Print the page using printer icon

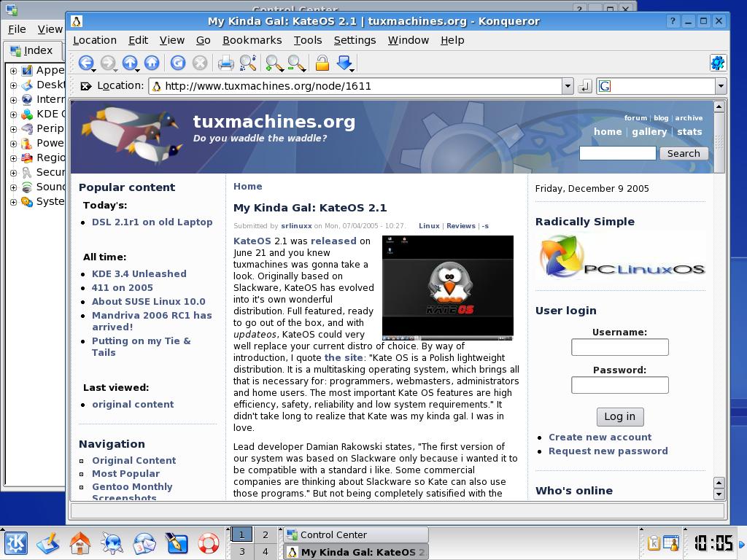coord(225,63)
